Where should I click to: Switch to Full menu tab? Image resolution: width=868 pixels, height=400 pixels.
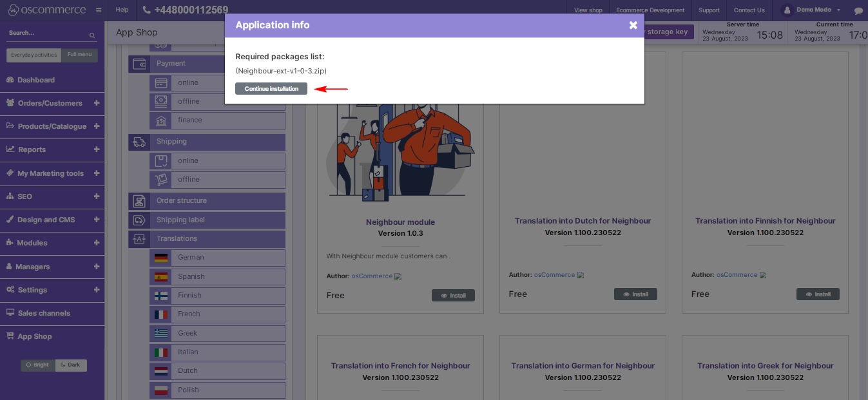(80, 55)
